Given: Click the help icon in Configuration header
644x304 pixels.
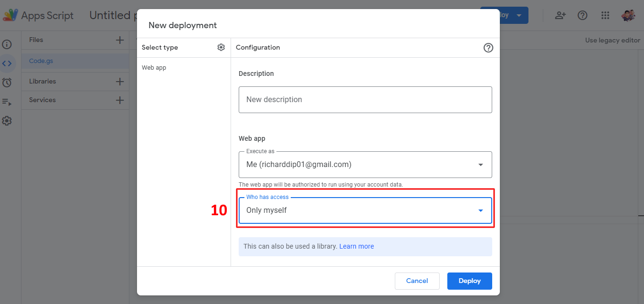Looking at the screenshot, I should tap(488, 48).
